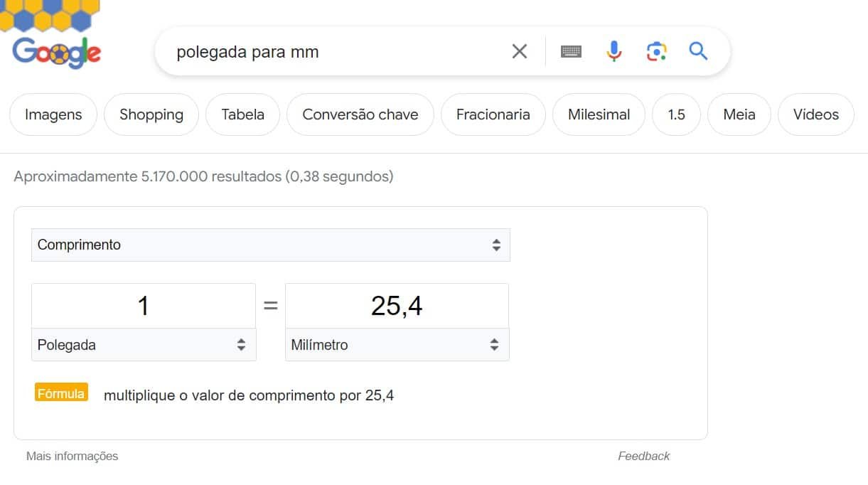This screenshot has width=868, height=485.
Task: Start a voice search with the microphone
Action: coord(613,50)
